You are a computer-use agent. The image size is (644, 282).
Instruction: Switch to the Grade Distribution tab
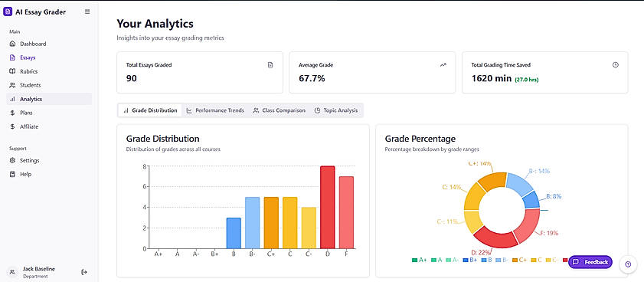click(x=150, y=110)
